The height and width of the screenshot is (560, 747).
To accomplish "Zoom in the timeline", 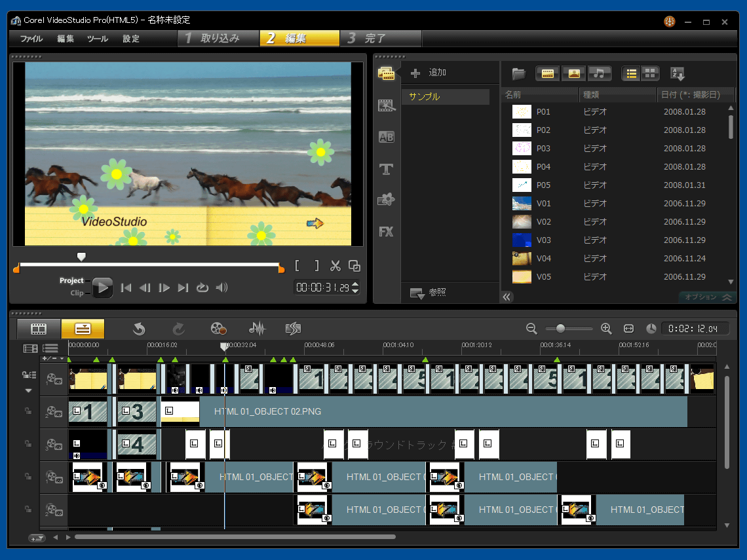I will coord(606,329).
